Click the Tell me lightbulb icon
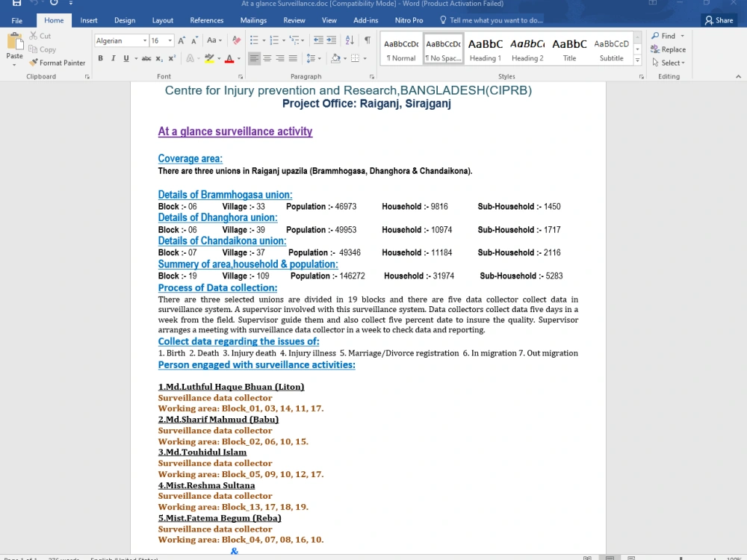747x560 pixels. click(443, 20)
